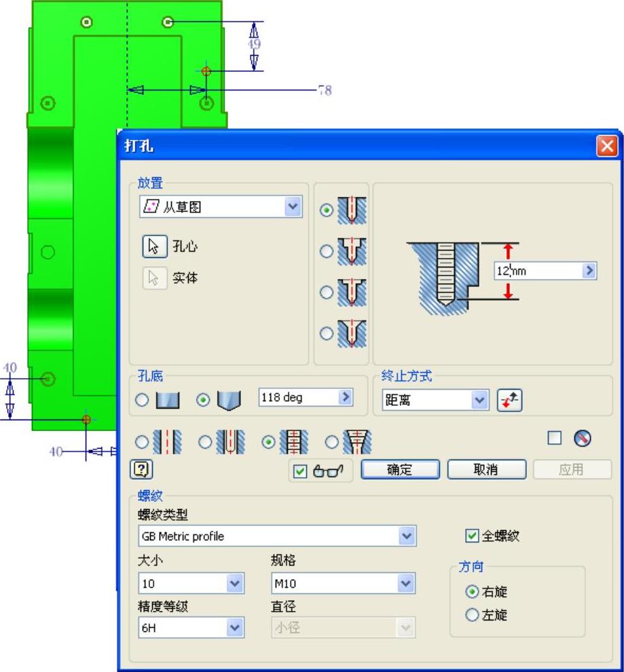624x672 pixels.
Task: Click the help question mark icon
Action: 141,469
